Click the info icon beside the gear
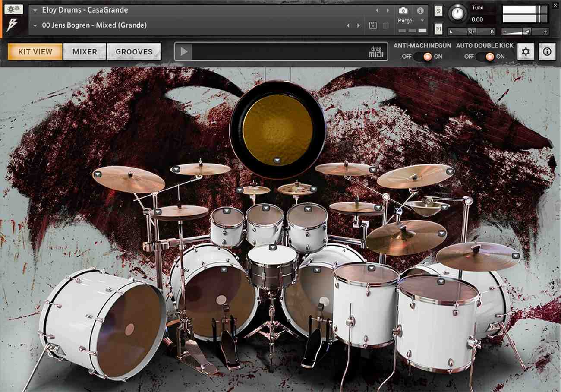This screenshot has width=561, height=392. click(547, 52)
